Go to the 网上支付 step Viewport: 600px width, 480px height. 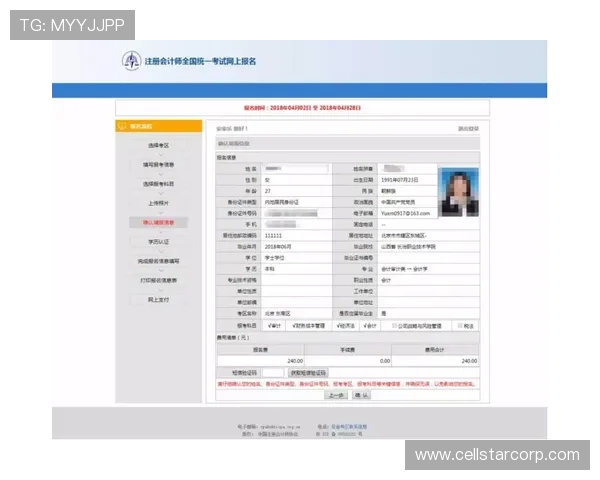coord(158,299)
